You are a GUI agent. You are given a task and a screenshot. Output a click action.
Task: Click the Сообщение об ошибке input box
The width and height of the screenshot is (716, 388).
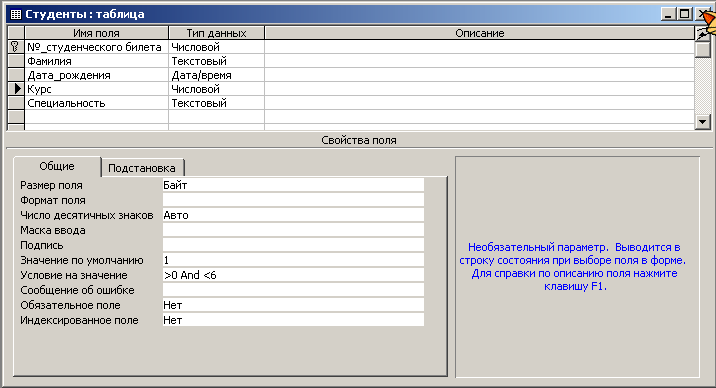click(x=293, y=290)
